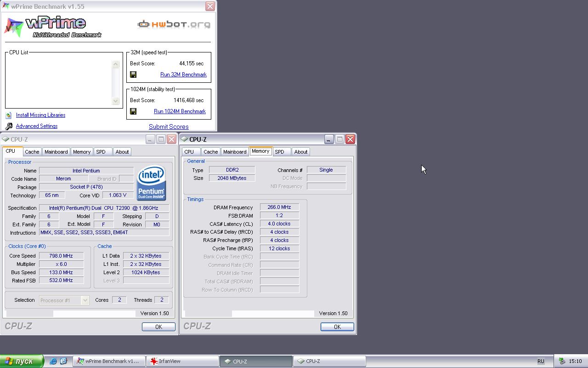Open the Cache tab in left CPU-Z window
The height and width of the screenshot is (368, 588).
[x=32, y=152]
